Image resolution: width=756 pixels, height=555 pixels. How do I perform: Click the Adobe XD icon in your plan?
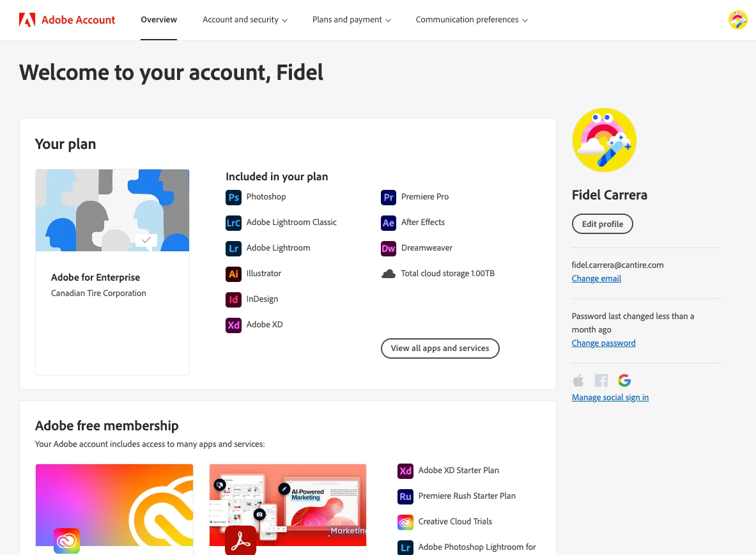tap(234, 325)
